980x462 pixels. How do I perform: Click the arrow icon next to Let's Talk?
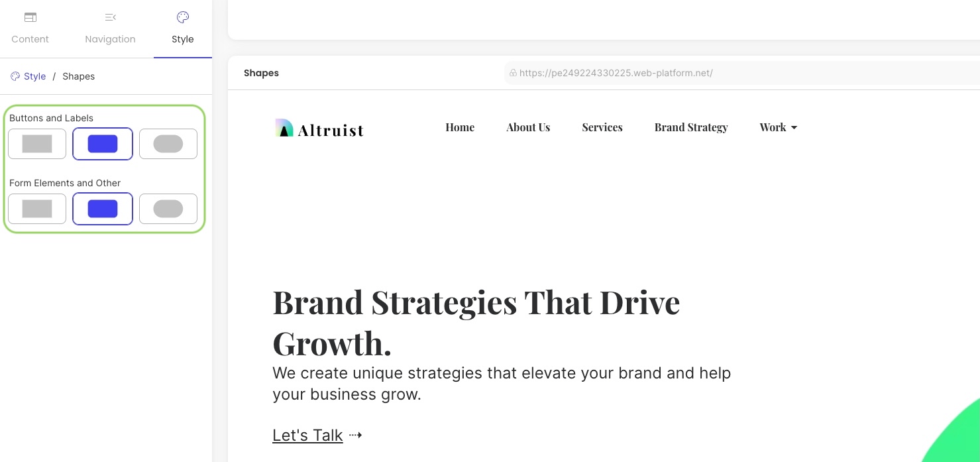click(x=355, y=435)
